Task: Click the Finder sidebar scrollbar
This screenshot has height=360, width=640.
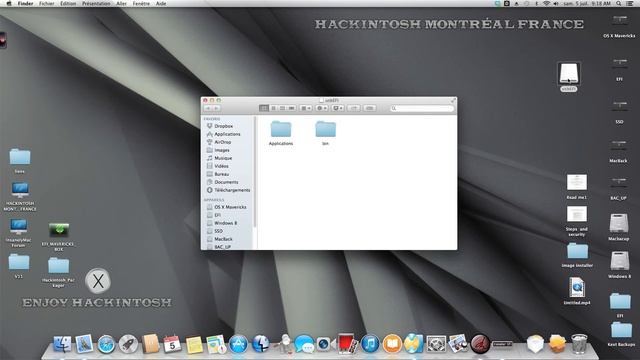Action: point(255,172)
